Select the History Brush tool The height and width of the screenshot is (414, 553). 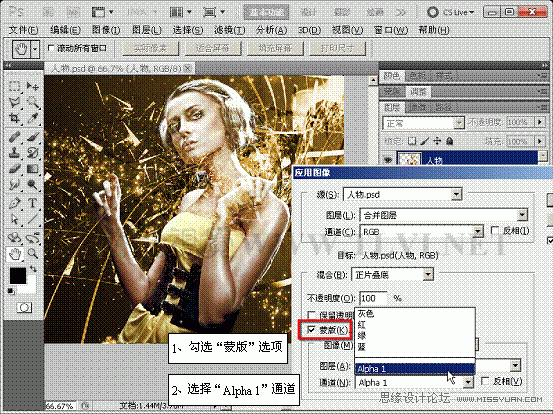[x=33, y=153]
